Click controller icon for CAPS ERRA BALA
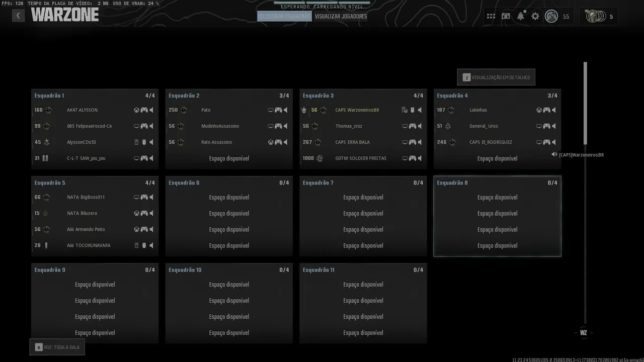 point(413,142)
